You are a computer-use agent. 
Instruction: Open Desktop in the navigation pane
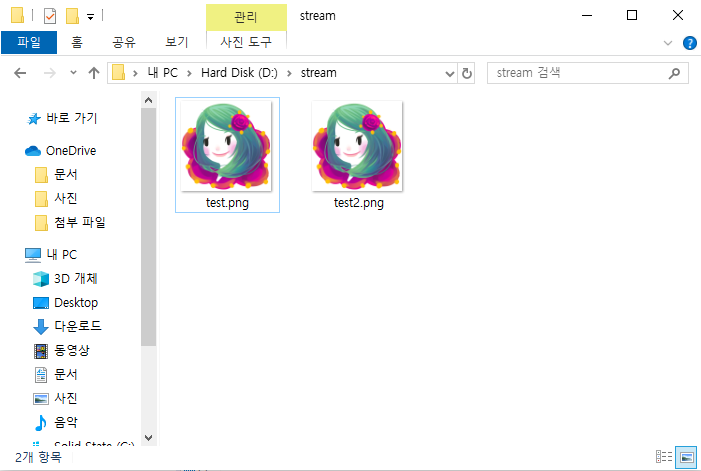coord(76,303)
